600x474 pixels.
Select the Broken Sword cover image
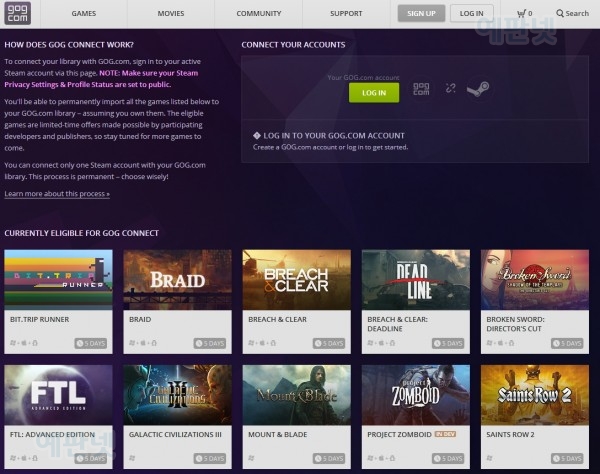pyautogui.click(x=535, y=280)
